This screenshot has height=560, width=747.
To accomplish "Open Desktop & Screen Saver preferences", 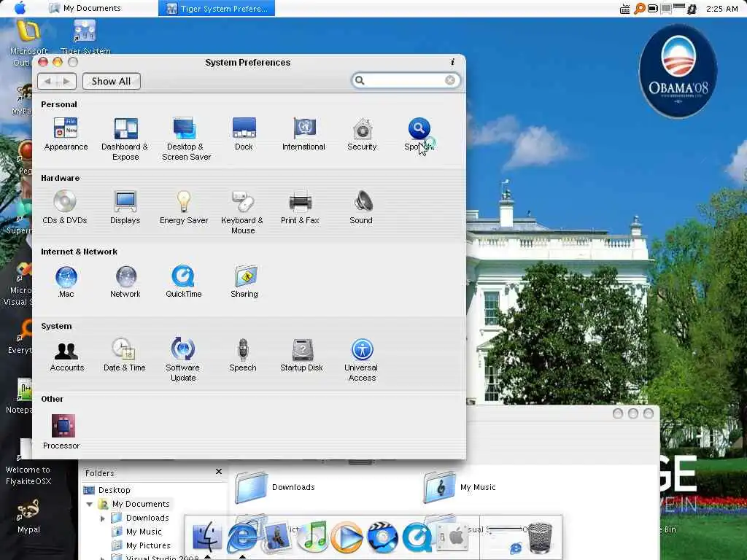I will tap(186, 139).
